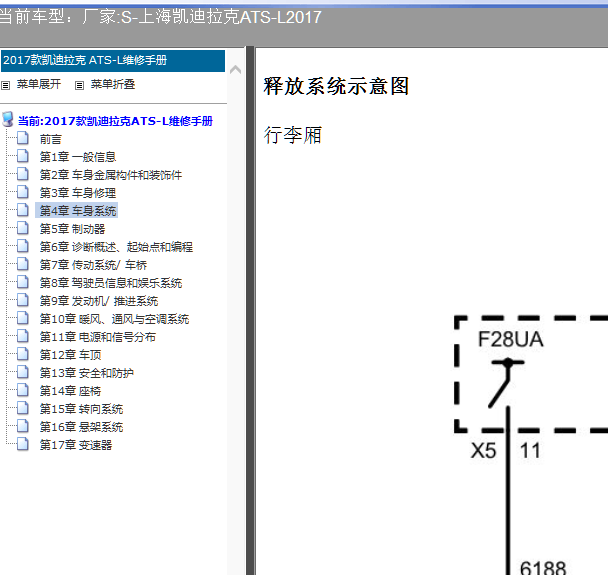This screenshot has width=608, height=575.
Task: Click the page icon beside 第16章 悬架系统
Action: point(23,425)
